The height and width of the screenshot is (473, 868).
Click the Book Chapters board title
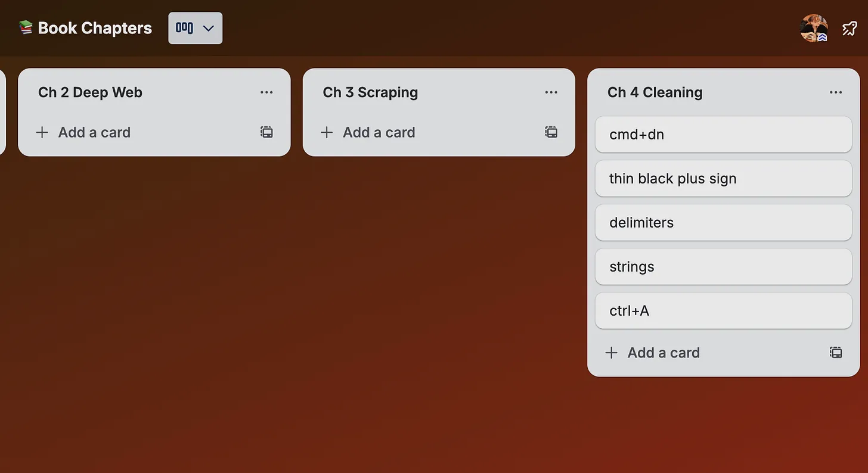(95, 28)
